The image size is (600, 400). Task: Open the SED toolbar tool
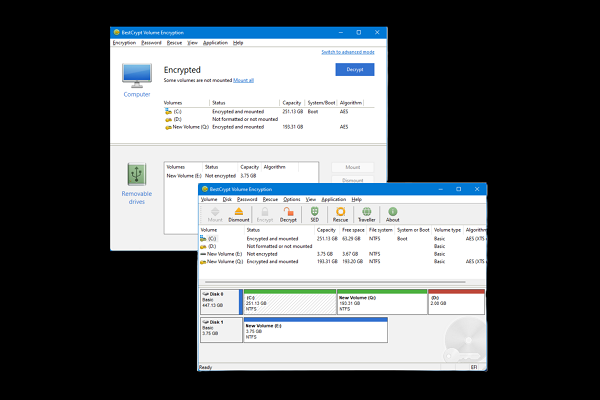coord(315,215)
